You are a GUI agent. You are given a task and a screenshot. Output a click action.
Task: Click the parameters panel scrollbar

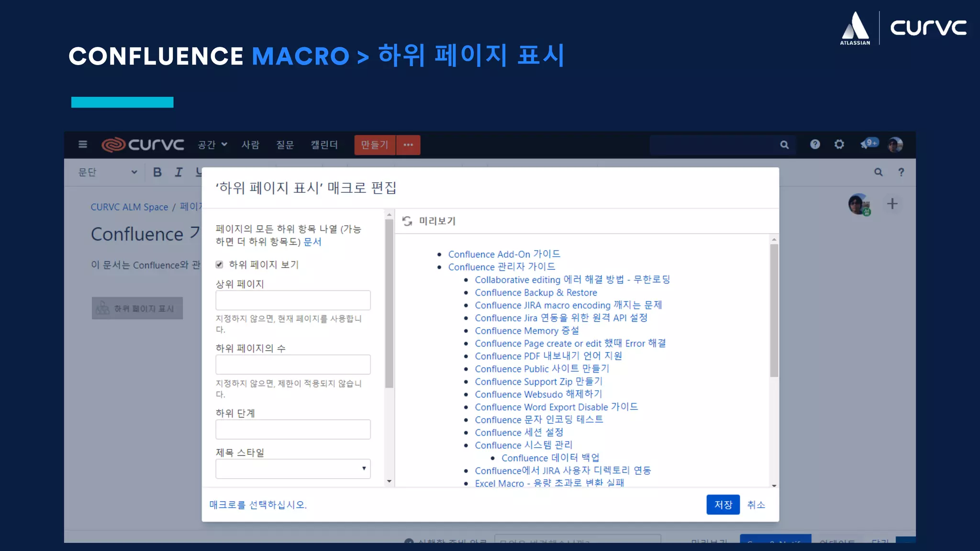[389, 304]
